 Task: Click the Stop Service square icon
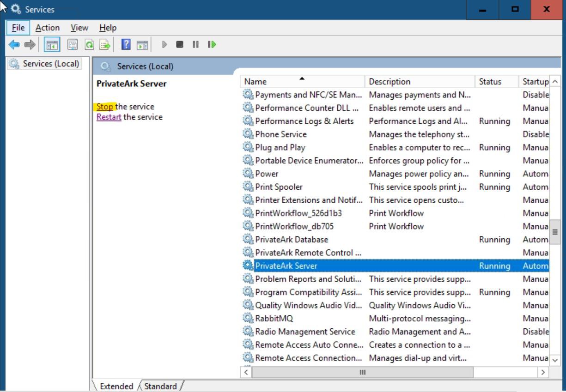click(x=180, y=45)
